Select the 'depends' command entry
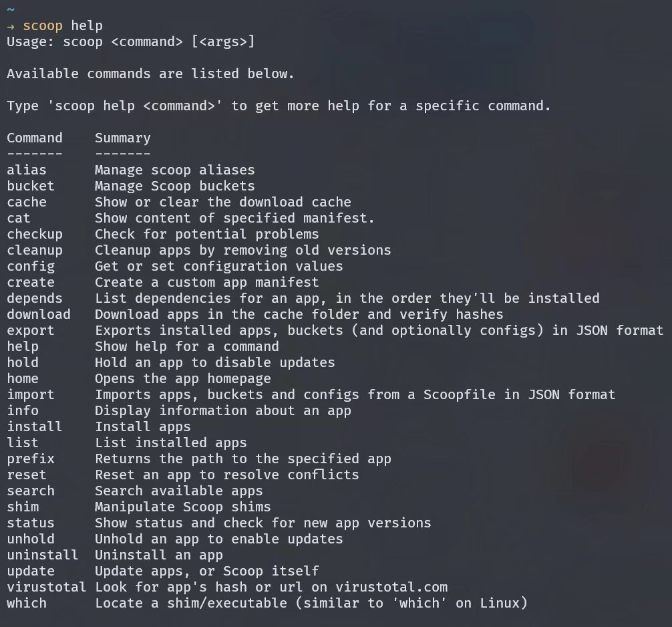 click(x=35, y=299)
